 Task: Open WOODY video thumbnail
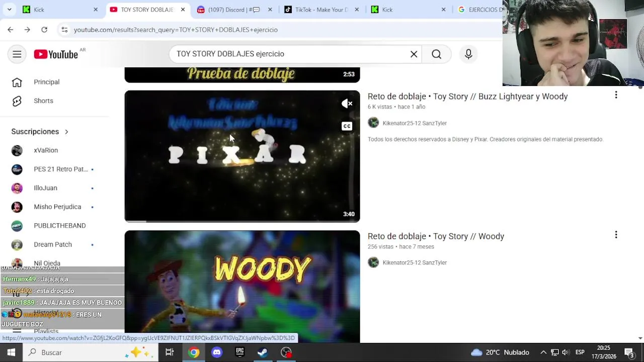click(x=242, y=287)
